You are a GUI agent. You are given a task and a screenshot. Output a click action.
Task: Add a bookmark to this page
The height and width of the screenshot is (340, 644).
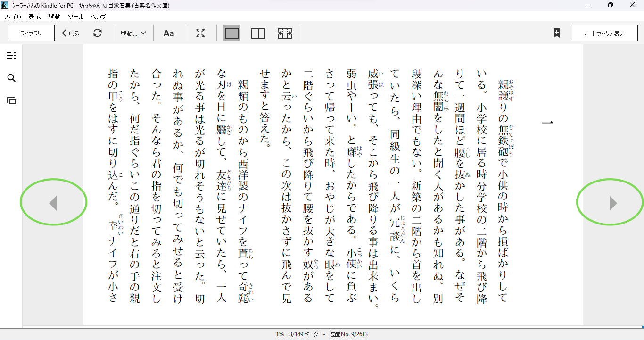(x=556, y=33)
